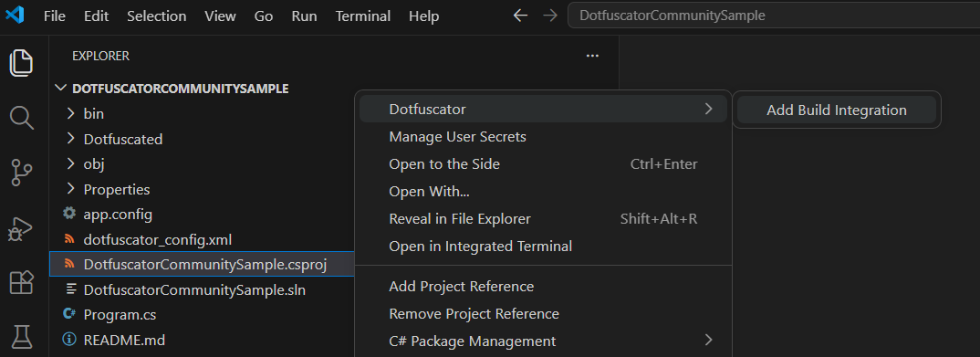Open the Run menu

point(304,16)
